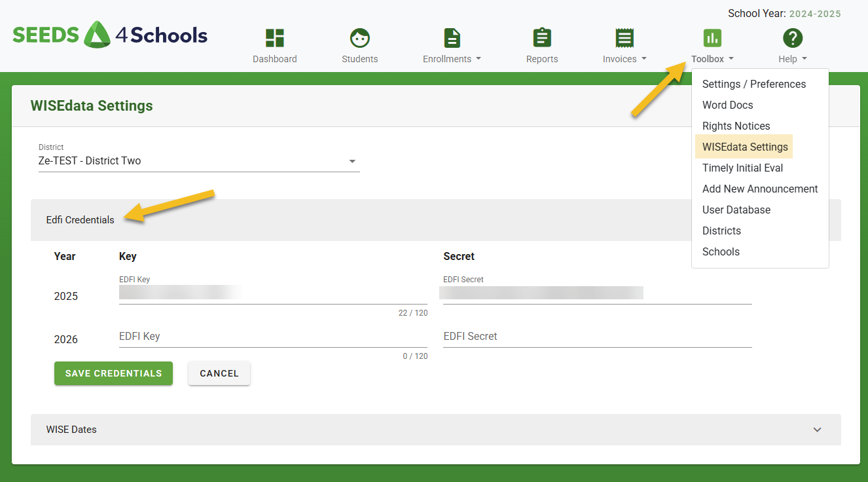The width and height of the screenshot is (868, 482).
Task: Click the SEEDS 4 Schools logo
Action: pos(110,35)
